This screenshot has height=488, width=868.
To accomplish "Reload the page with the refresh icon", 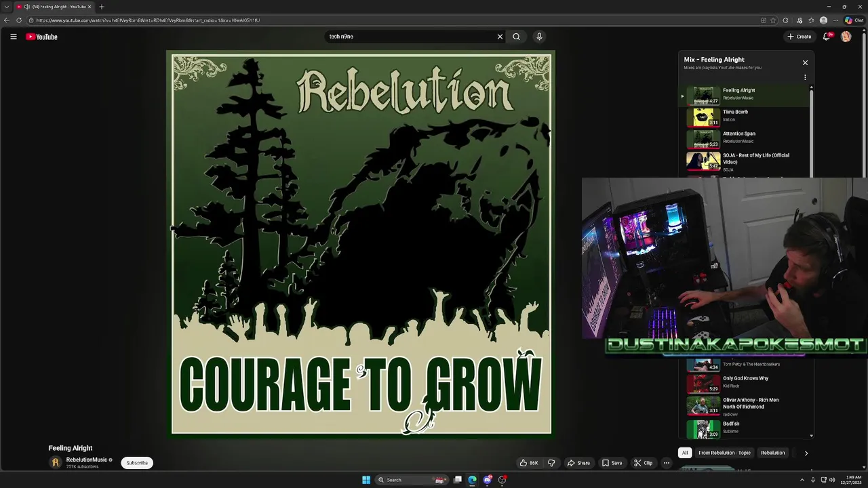I will pos(19,20).
